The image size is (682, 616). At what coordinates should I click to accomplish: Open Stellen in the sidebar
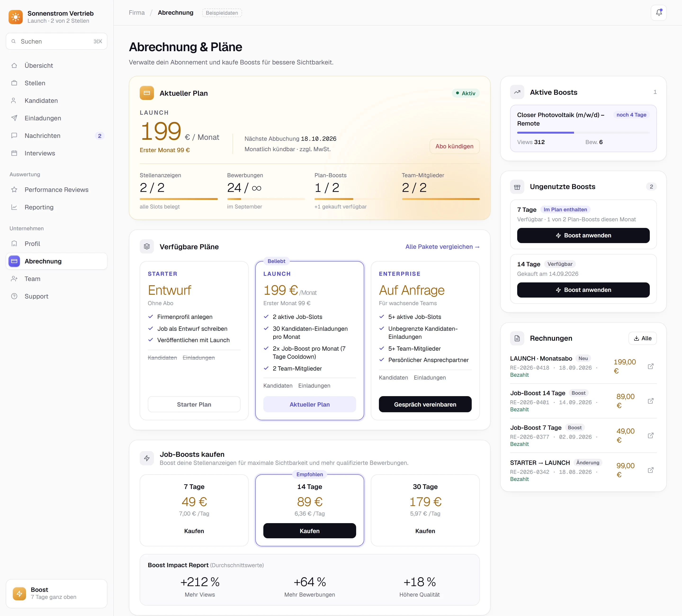tap(57, 83)
